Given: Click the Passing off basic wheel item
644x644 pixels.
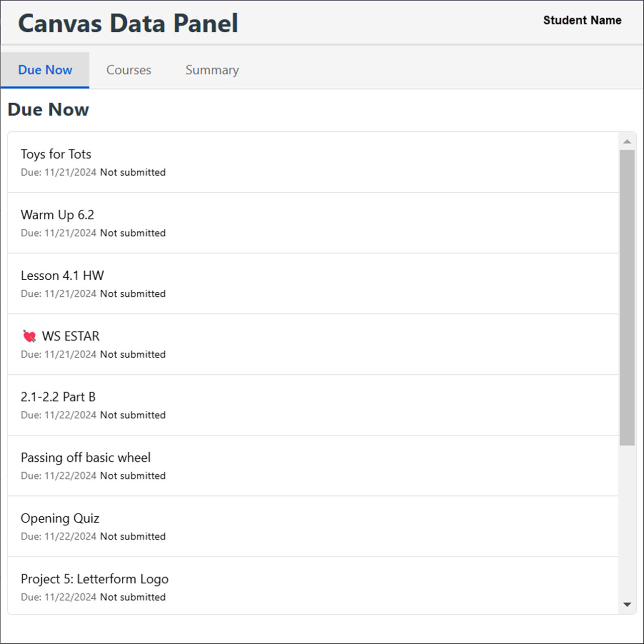Looking at the screenshot, I should click(x=313, y=466).
